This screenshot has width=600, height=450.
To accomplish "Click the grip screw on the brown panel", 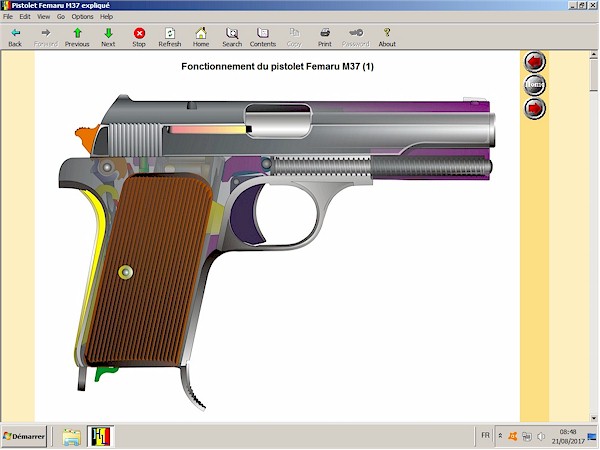I will (126, 272).
